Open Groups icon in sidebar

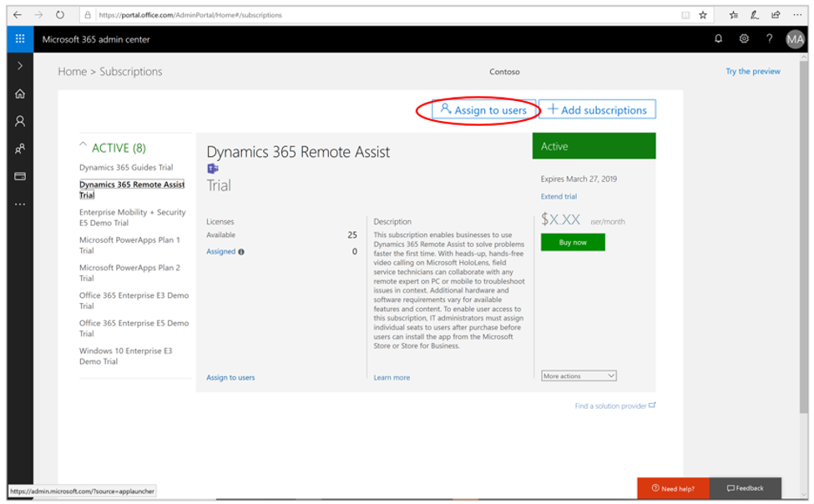tap(20, 149)
